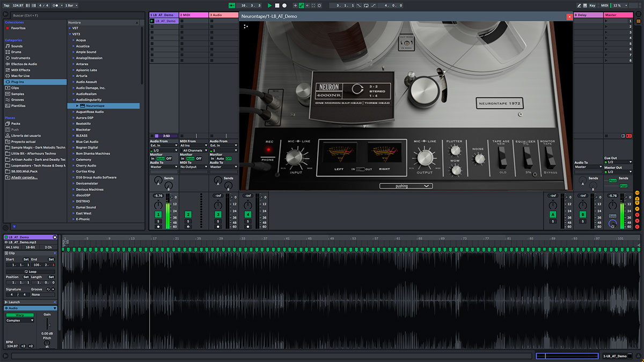Open the quantization 1 Bar dropdown
The image size is (644, 362).
coord(71,5)
